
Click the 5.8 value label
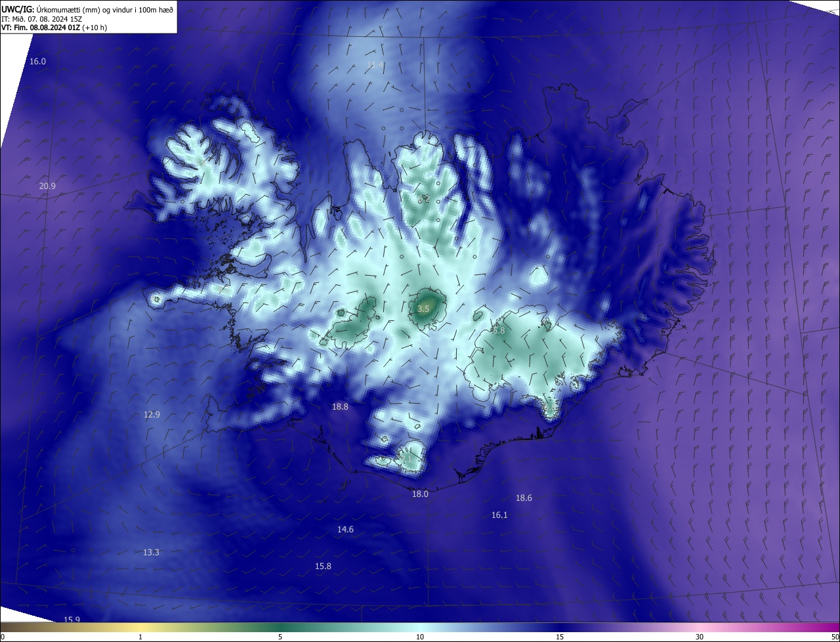[x=499, y=331]
